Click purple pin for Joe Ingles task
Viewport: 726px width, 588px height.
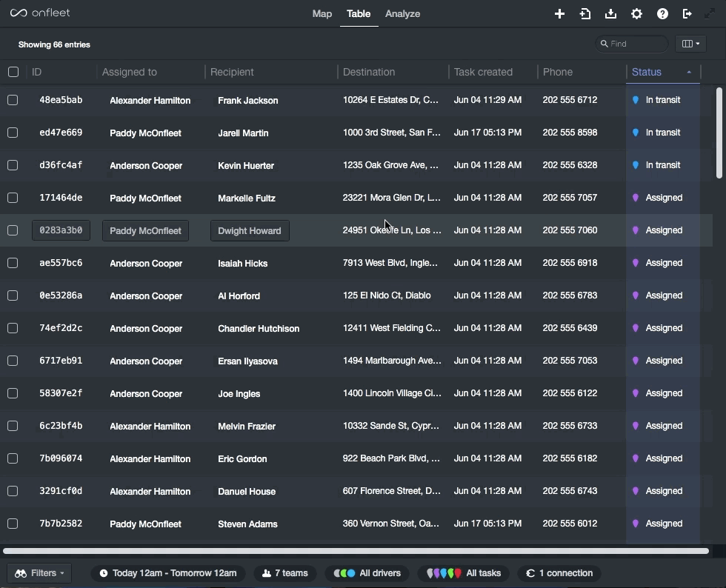click(636, 393)
